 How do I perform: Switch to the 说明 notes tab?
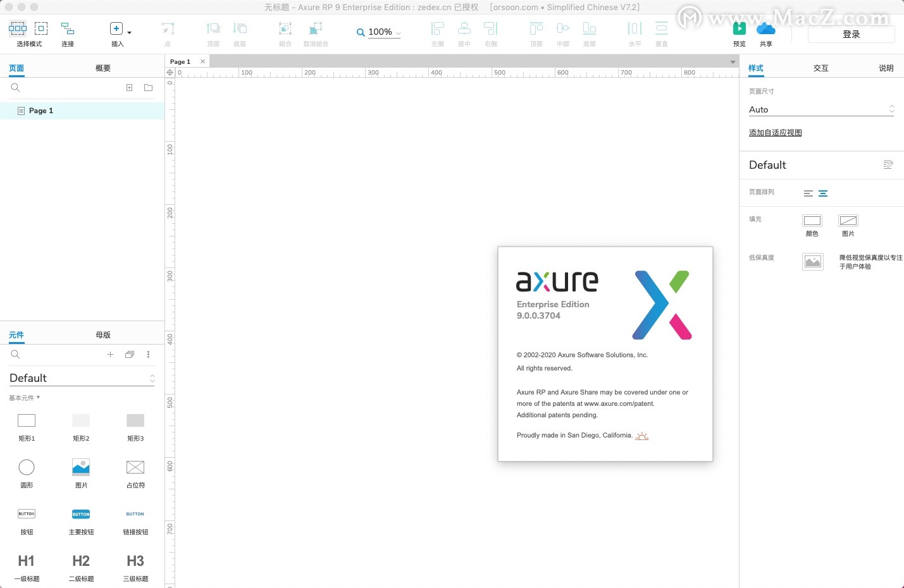point(886,68)
